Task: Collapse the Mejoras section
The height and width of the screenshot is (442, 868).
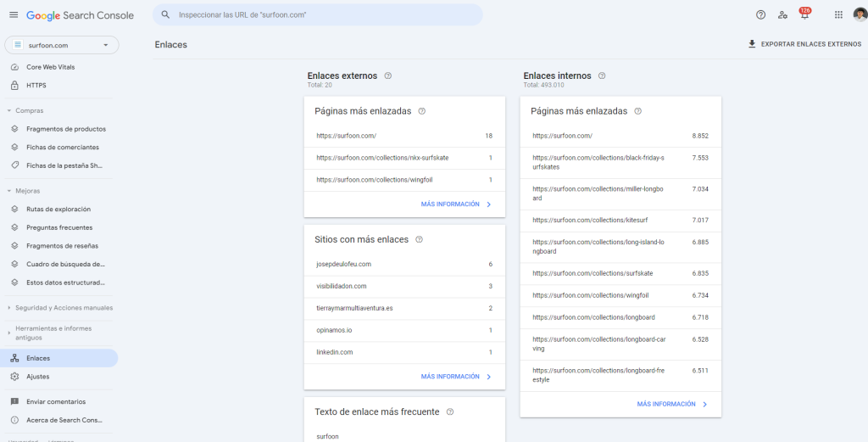Action: pos(27,191)
